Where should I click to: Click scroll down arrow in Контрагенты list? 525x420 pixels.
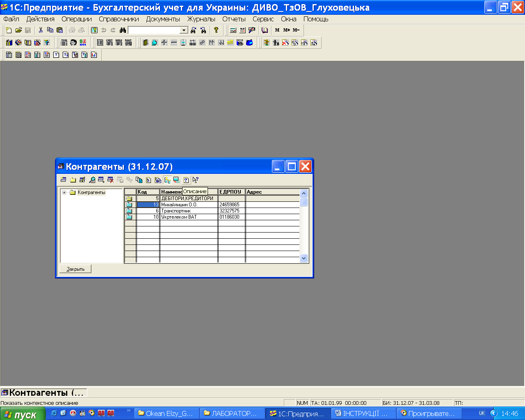pos(304,258)
